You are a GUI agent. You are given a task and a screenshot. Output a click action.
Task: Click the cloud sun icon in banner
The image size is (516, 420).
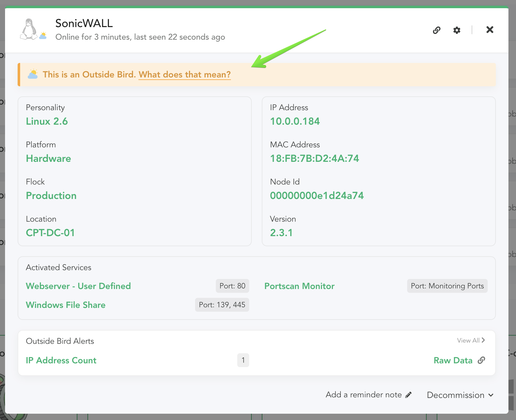click(x=33, y=74)
